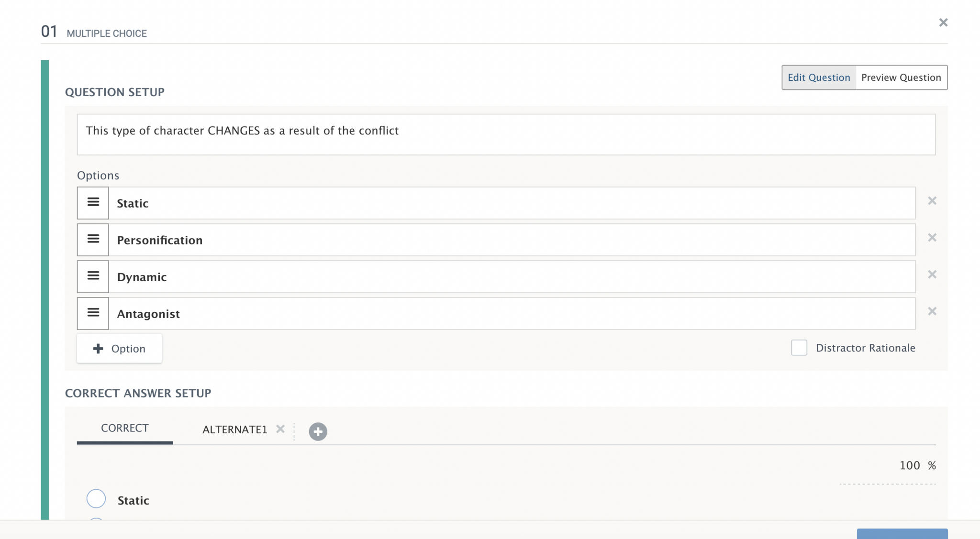The width and height of the screenshot is (980, 539).
Task: Delete the Personification answer option
Action: click(x=932, y=238)
